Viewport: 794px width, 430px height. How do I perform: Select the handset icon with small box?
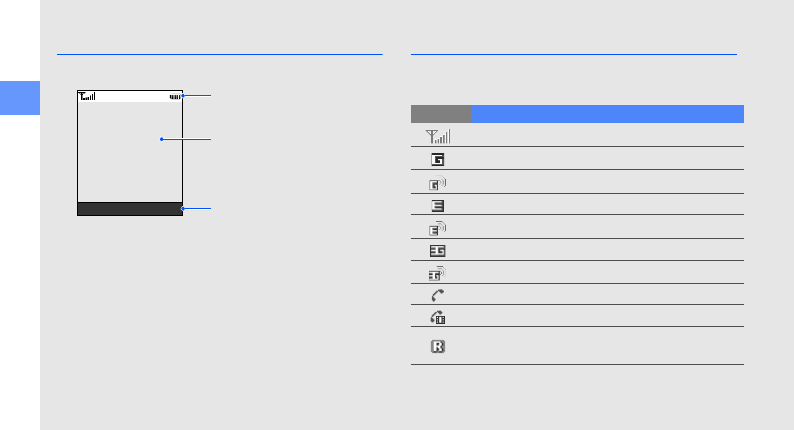point(438,317)
